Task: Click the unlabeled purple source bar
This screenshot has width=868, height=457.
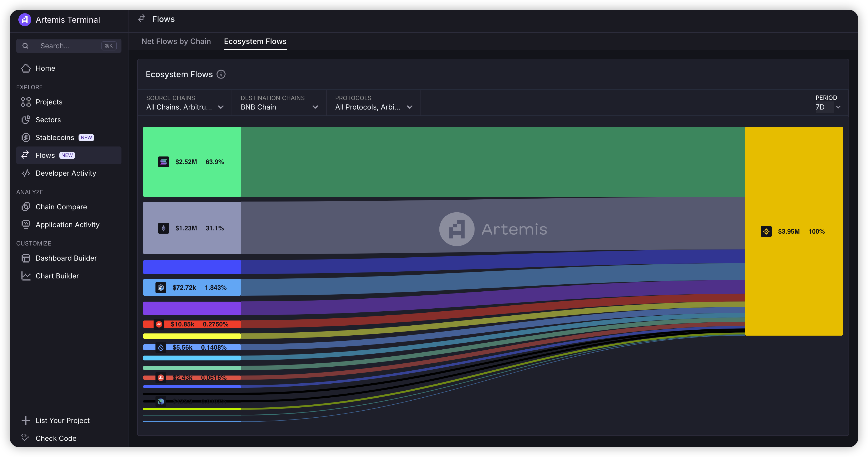Action: tap(192, 308)
